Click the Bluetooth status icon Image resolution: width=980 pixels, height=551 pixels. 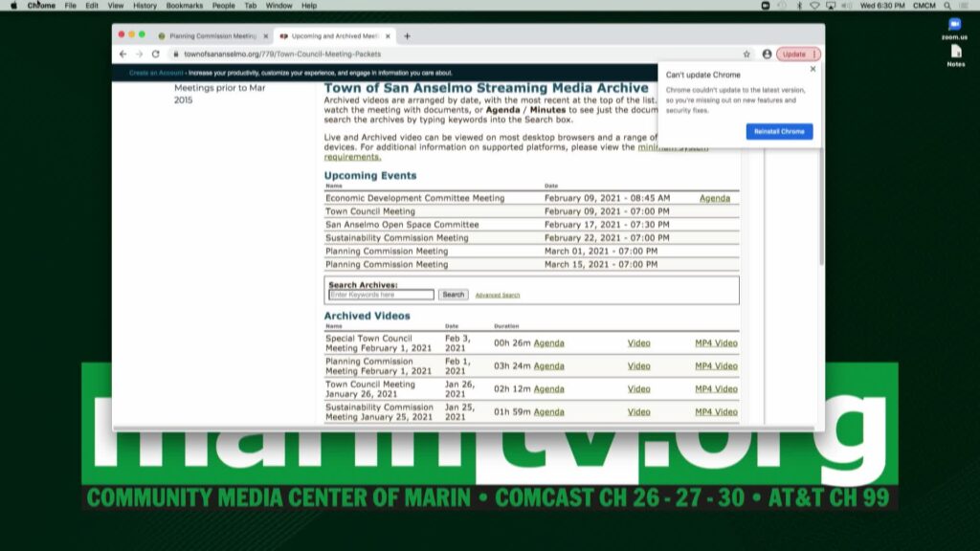point(799,6)
